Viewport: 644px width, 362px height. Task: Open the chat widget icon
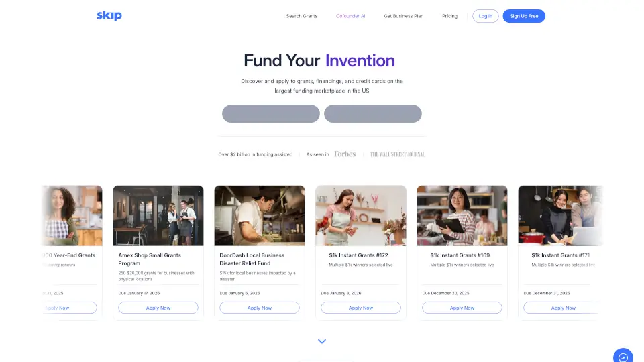tap(623, 356)
